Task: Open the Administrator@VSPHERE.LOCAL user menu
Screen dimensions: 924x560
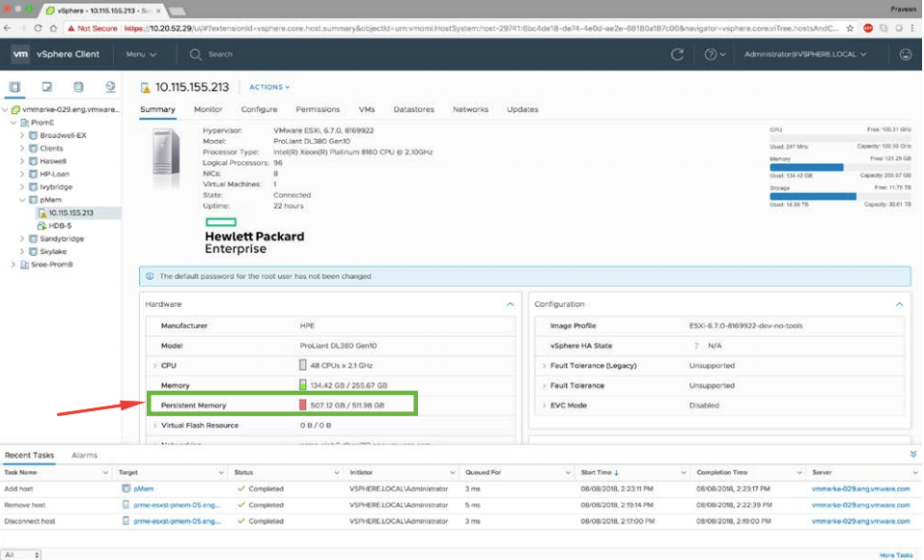Action: point(805,54)
